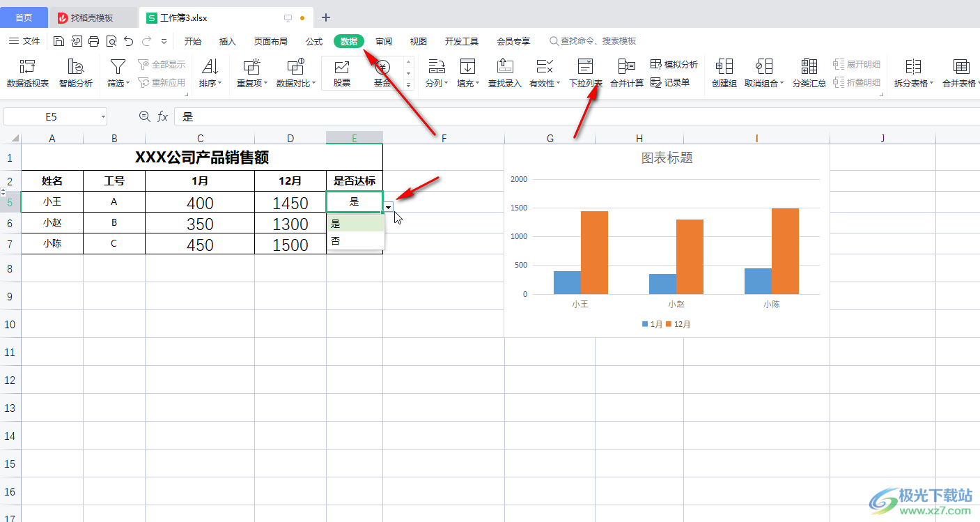Switch to the 审阅 review tab
The image size is (980, 522).
point(384,41)
